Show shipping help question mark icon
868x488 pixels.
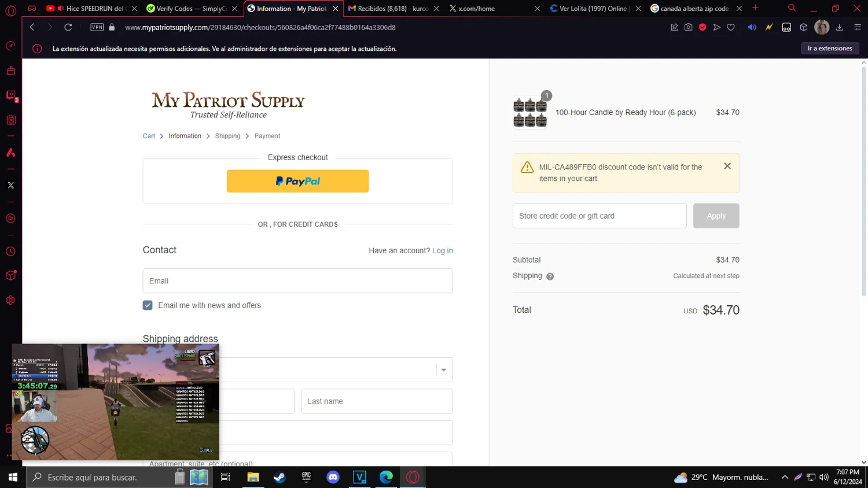pos(550,276)
